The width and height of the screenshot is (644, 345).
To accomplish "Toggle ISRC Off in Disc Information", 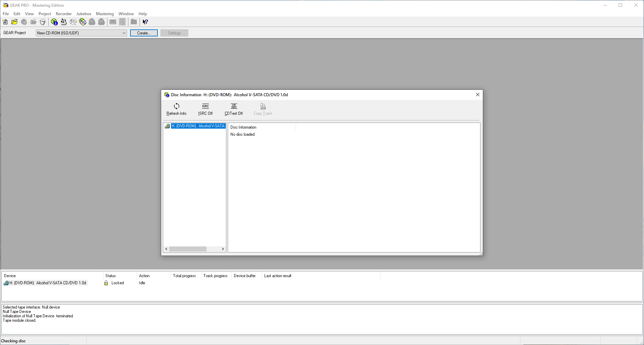I will 205,109.
